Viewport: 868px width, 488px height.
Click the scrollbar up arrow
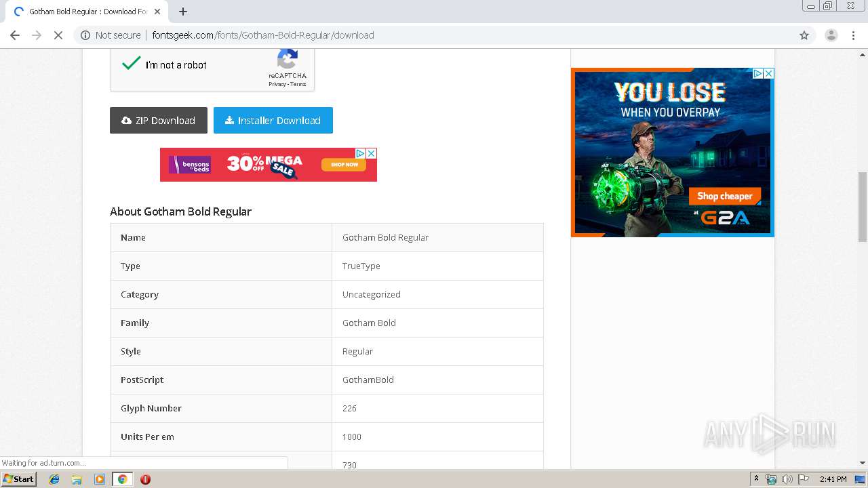pyautogui.click(x=863, y=54)
